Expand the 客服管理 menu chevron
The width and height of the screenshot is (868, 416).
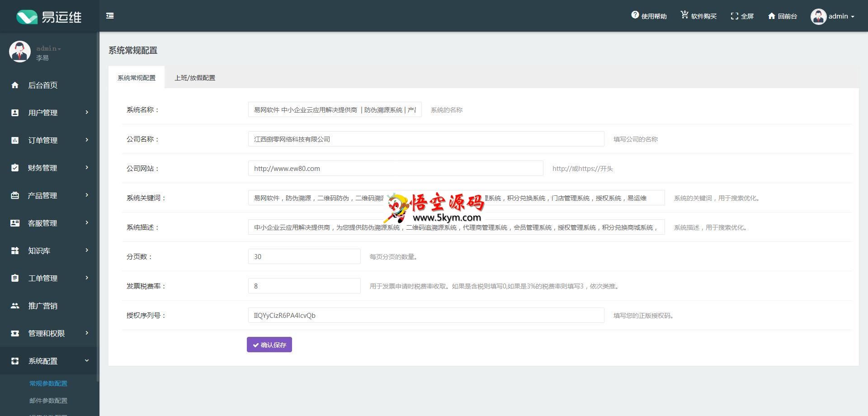(x=87, y=222)
